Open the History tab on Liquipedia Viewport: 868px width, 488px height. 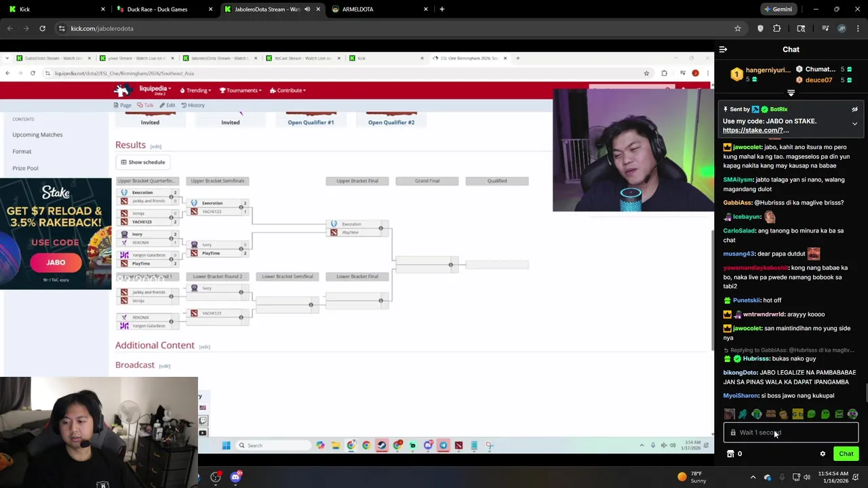[193, 105]
